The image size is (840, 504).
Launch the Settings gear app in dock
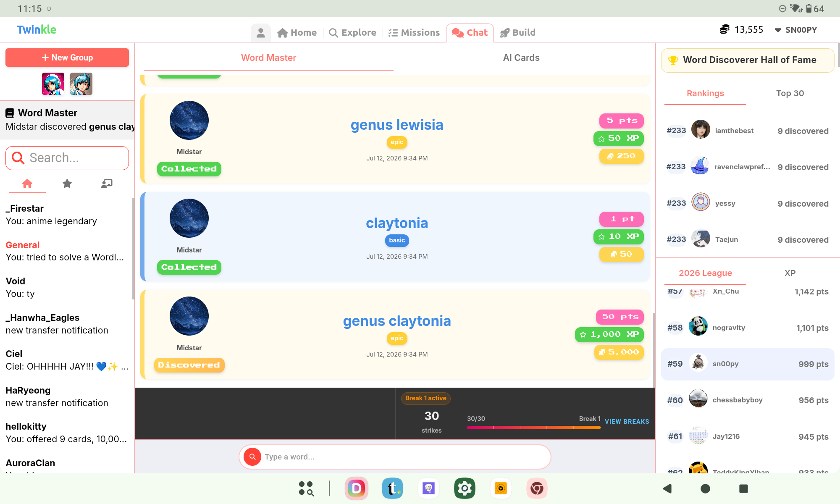(x=465, y=488)
